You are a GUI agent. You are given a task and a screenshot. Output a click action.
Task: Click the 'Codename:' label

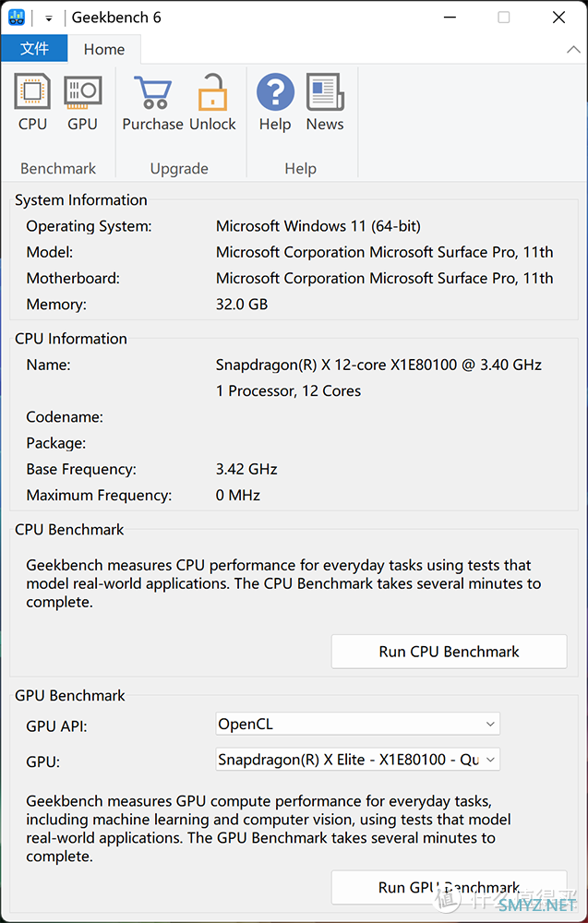click(65, 417)
